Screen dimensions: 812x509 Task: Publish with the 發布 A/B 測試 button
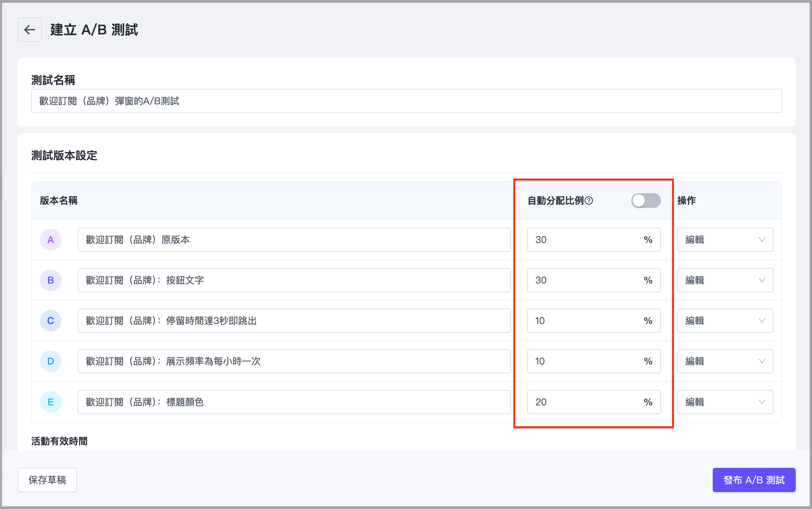754,480
